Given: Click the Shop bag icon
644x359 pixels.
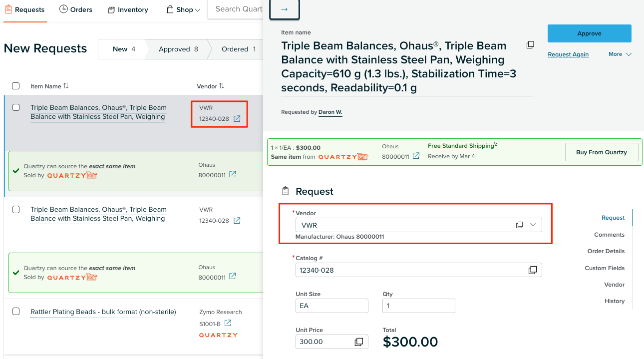Looking at the screenshot, I should (x=170, y=9).
